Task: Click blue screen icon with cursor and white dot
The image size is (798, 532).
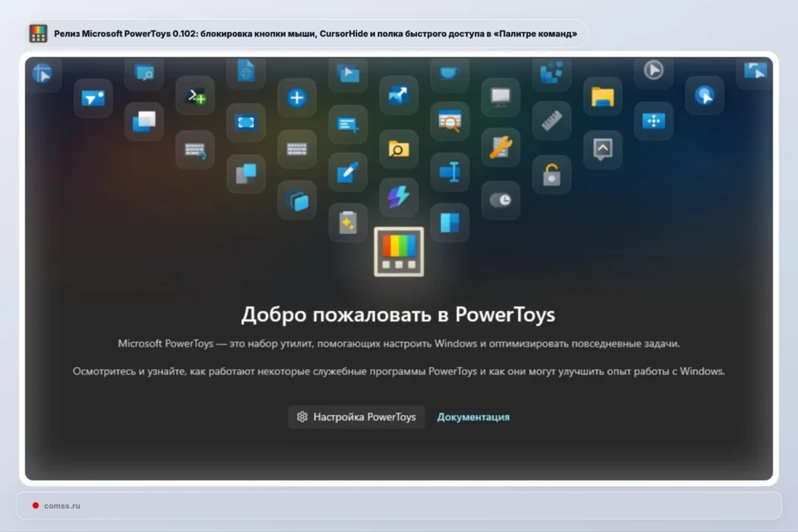Action: pyautogui.click(x=93, y=98)
